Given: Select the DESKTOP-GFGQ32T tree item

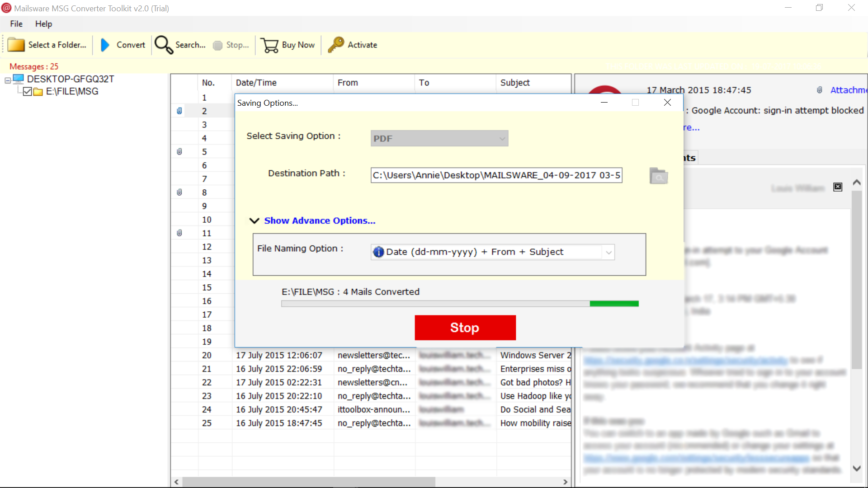Looking at the screenshot, I should click(71, 79).
